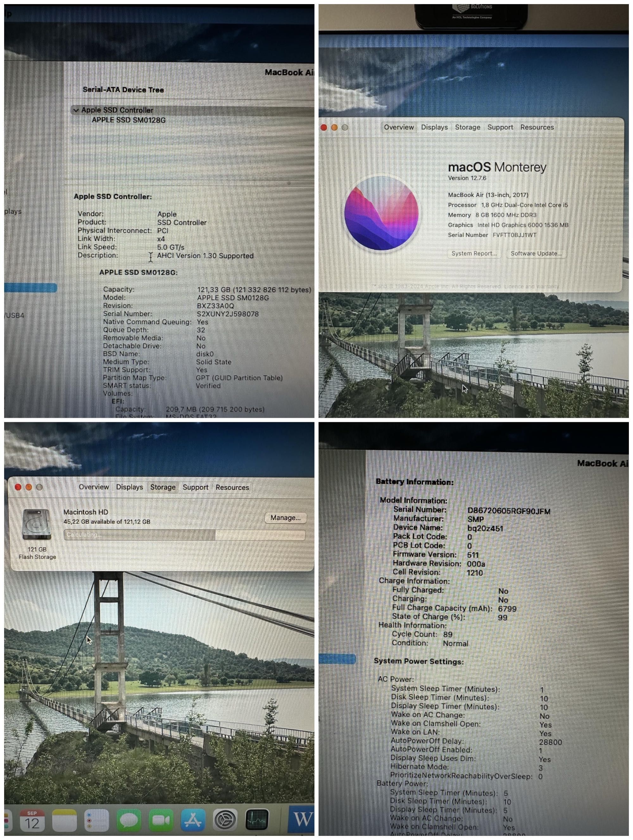Click the SMART status 'Verified' value
Screen dimensions: 633x840
click(x=208, y=386)
